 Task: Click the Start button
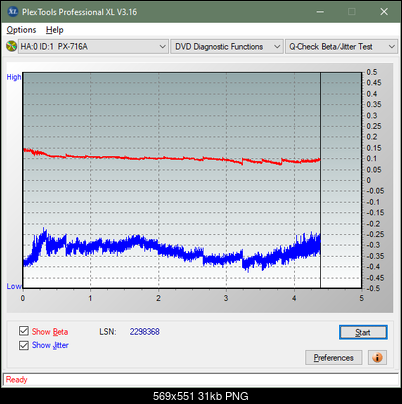click(363, 332)
